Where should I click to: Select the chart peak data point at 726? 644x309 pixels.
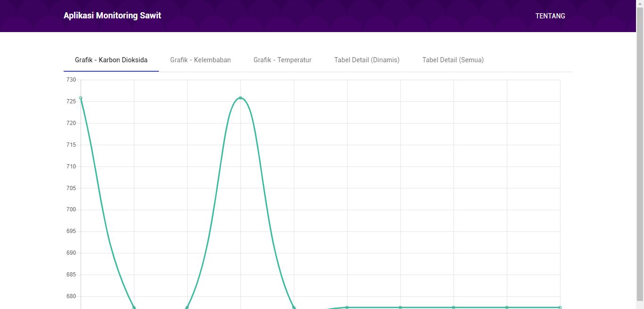point(240,98)
